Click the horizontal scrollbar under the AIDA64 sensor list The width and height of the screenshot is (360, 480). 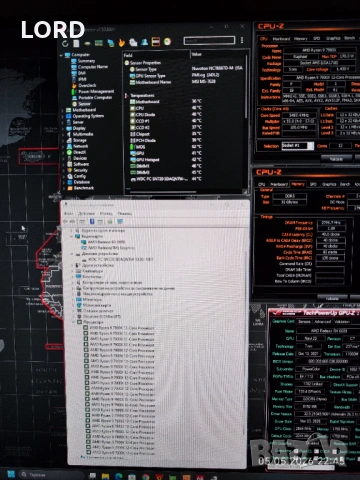click(x=162, y=192)
